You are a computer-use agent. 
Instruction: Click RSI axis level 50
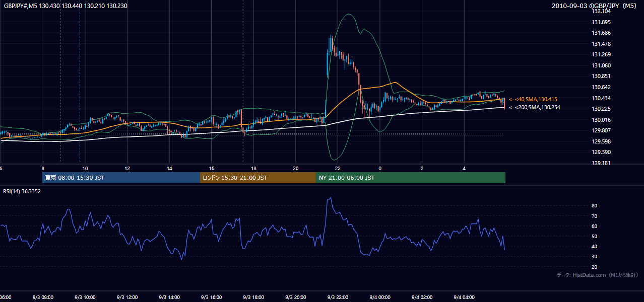point(594,236)
